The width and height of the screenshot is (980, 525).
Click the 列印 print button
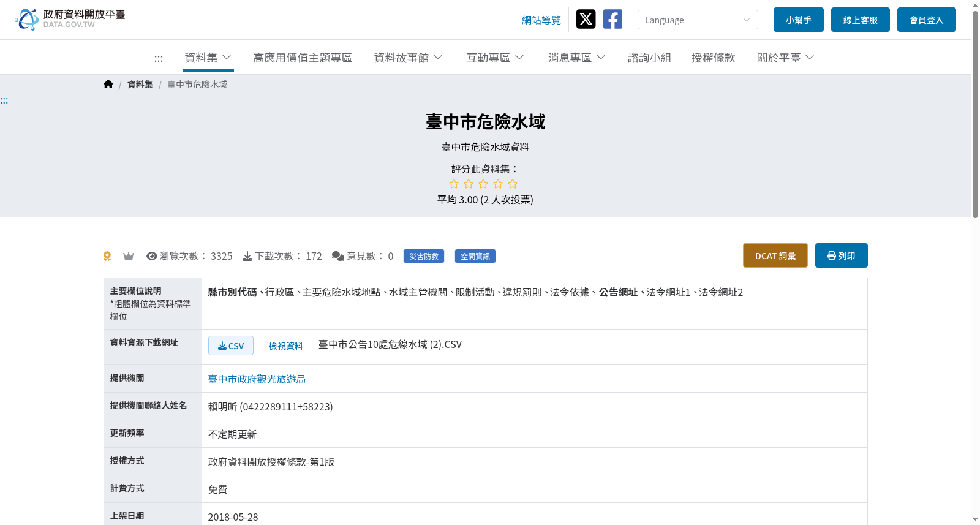842,255
